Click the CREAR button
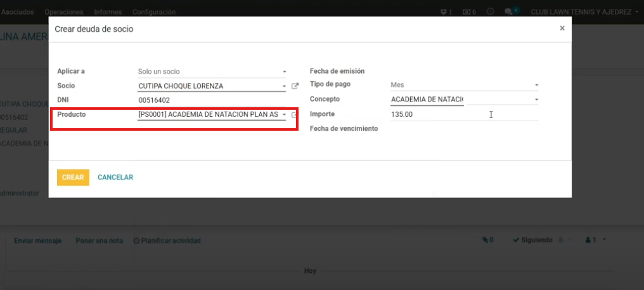This screenshot has height=290, width=644. click(x=73, y=177)
